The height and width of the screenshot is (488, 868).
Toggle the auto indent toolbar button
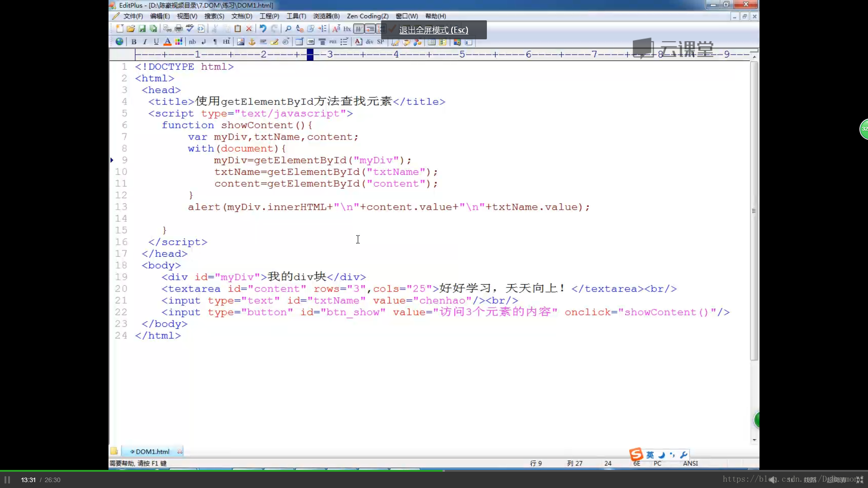[x=370, y=28]
